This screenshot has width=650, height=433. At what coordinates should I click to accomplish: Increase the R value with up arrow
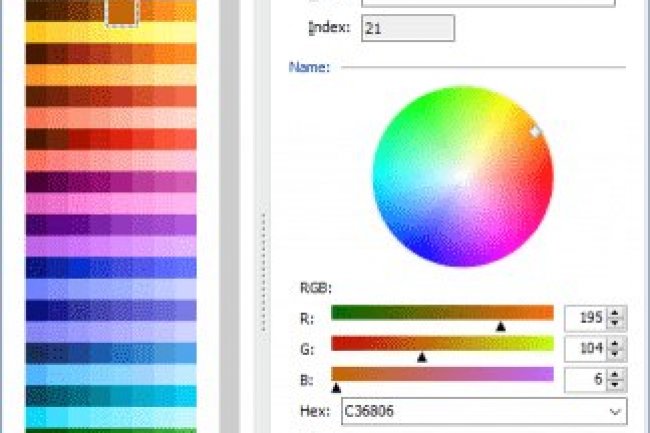click(x=616, y=313)
